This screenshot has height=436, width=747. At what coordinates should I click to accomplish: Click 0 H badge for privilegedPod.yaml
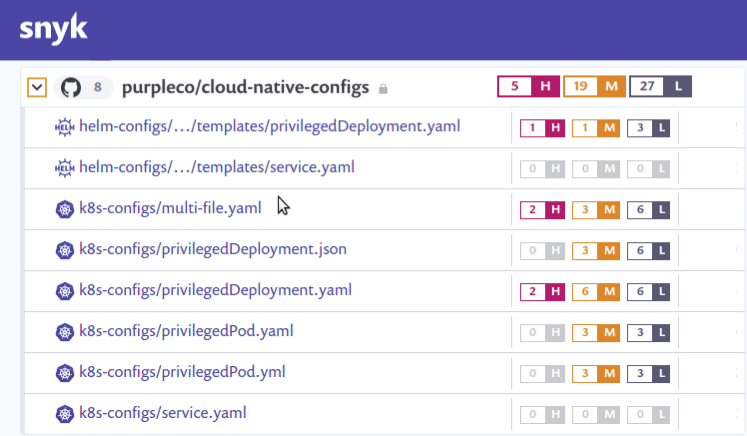[x=542, y=333]
